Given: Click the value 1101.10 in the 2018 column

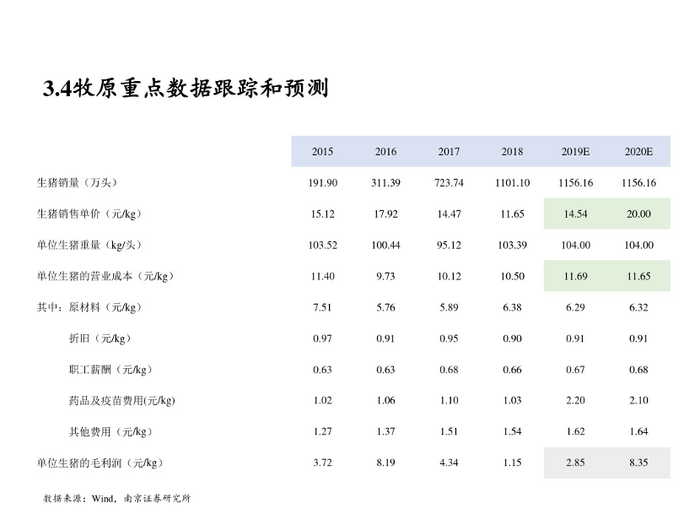Looking at the screenshot, I should [512, 183].
